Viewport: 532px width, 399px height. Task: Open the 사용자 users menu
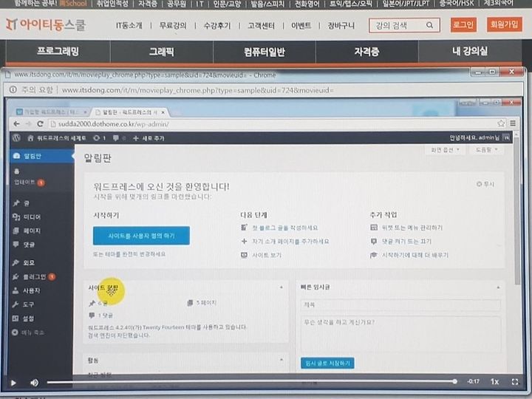27,291
